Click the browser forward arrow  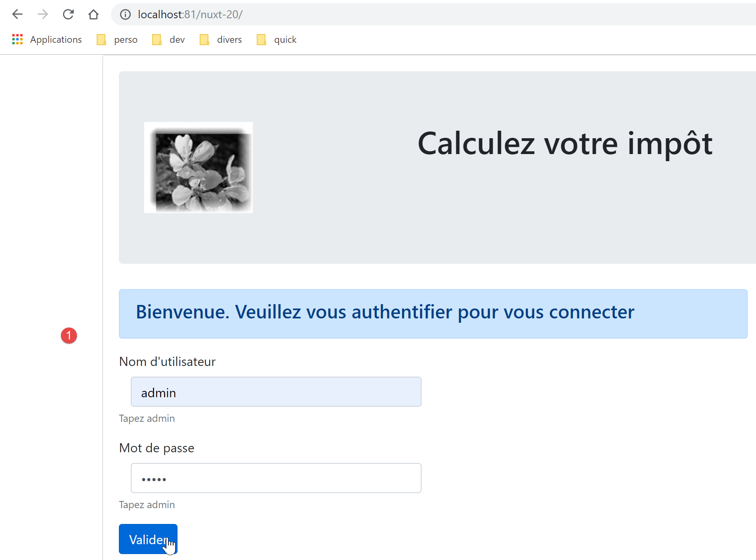[x=43, y=15]
